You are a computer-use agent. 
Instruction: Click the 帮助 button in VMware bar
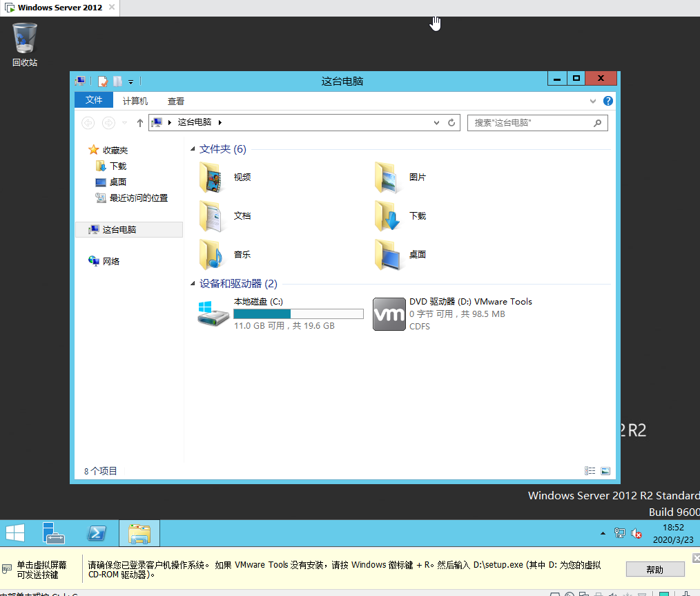[654, 569]
